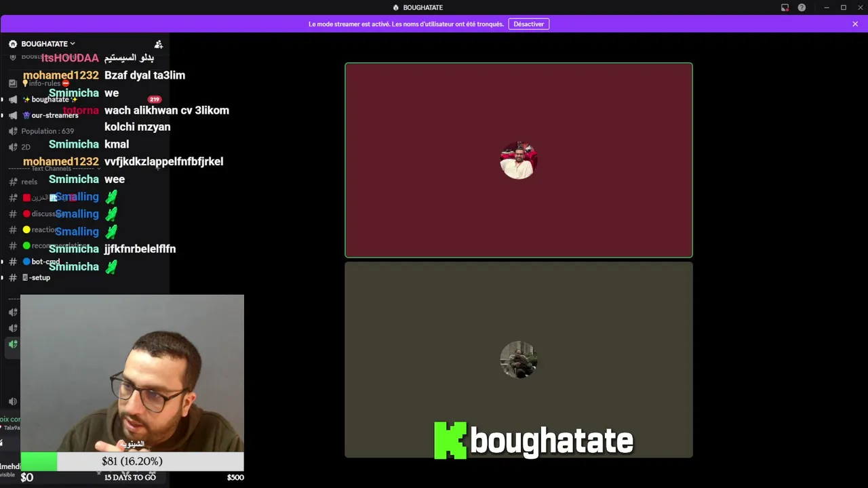
Task: Select the olive-gray participant tile
Action: [x=519, y=360]
